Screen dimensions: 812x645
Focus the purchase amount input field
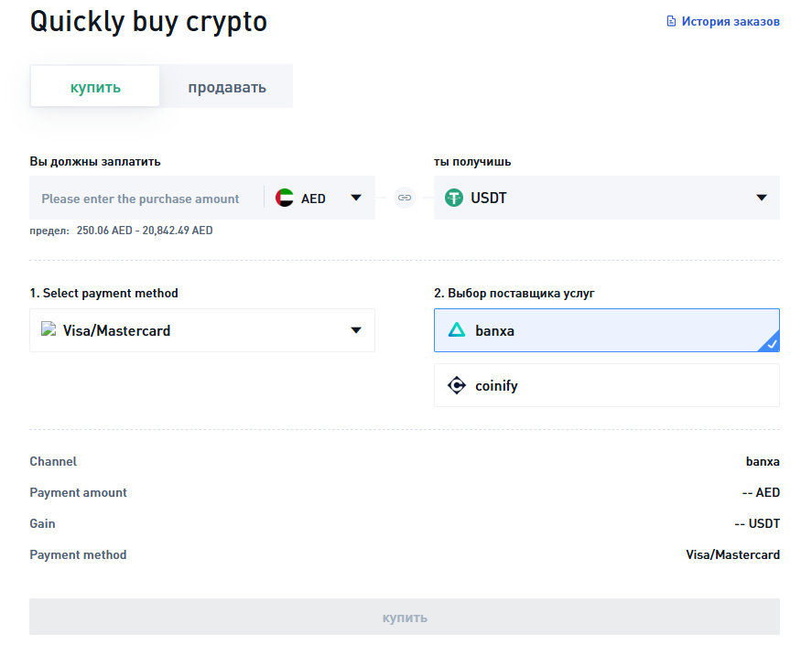point(146,199)
